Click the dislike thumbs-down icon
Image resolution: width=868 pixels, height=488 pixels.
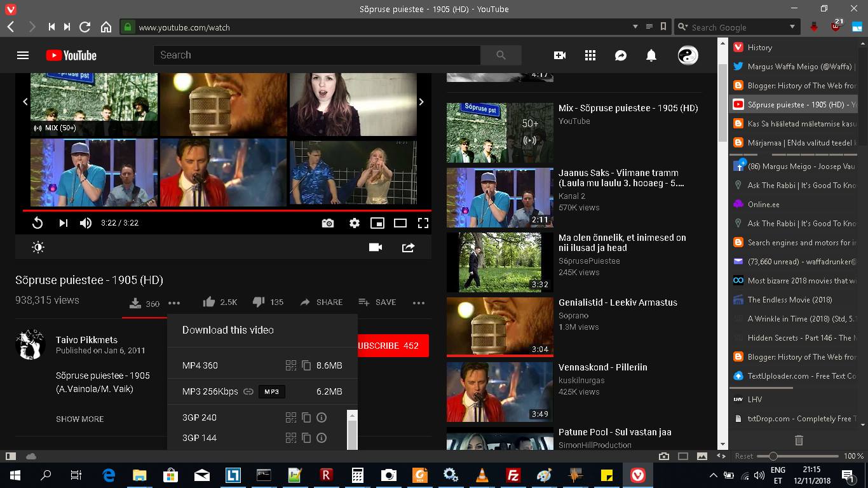tap(258, 302)
